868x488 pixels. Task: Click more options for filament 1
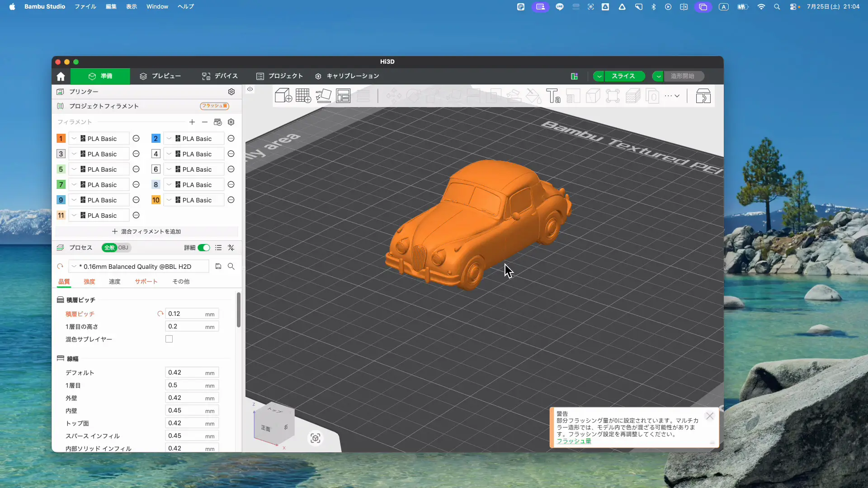(x=136, y=139)
